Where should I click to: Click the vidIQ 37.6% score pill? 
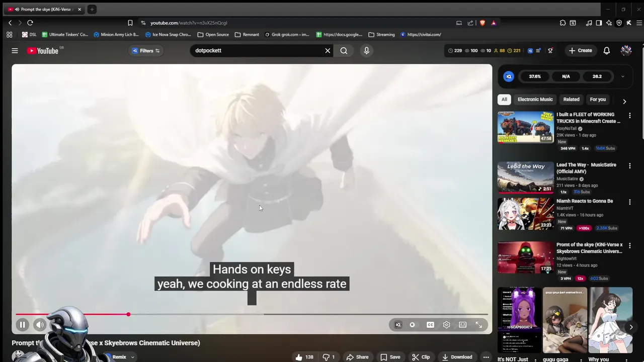point(535,76)
